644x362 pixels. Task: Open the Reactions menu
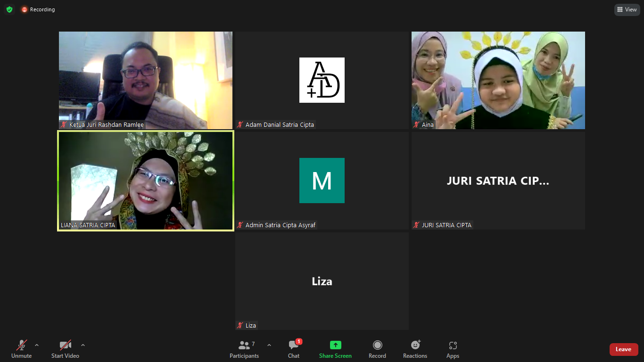415,349
